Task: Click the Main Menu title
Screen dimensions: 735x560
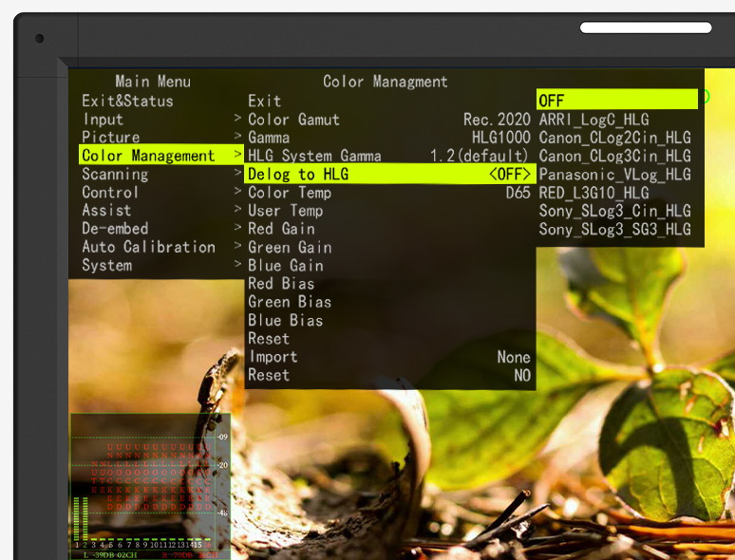Action: [153, 82]
